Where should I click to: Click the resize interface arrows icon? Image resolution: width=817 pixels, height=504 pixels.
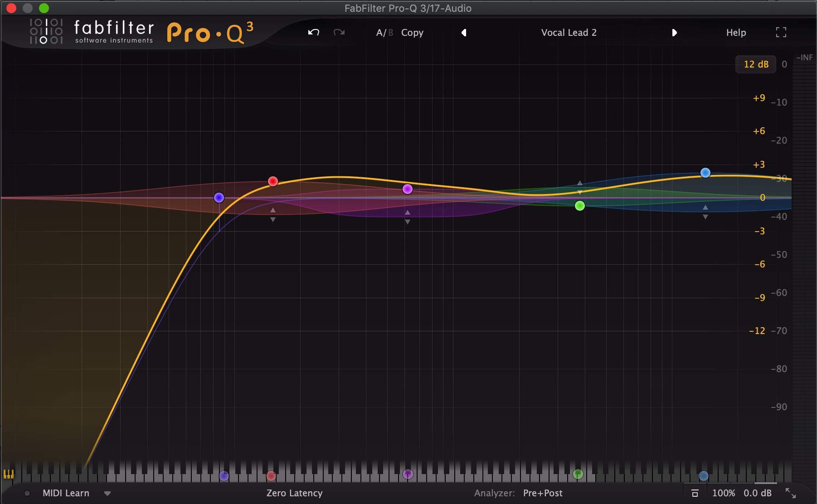[x=791, y=493]
